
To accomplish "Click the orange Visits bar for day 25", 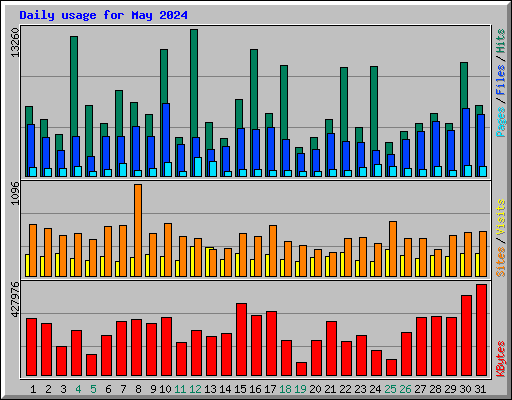I will (393, 249).
